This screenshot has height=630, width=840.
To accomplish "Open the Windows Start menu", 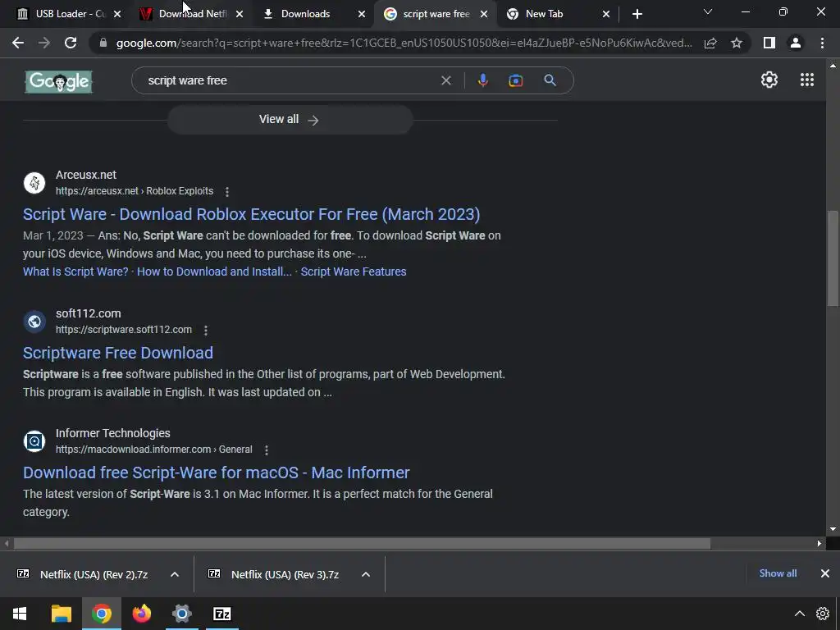I will coord(20,614).
